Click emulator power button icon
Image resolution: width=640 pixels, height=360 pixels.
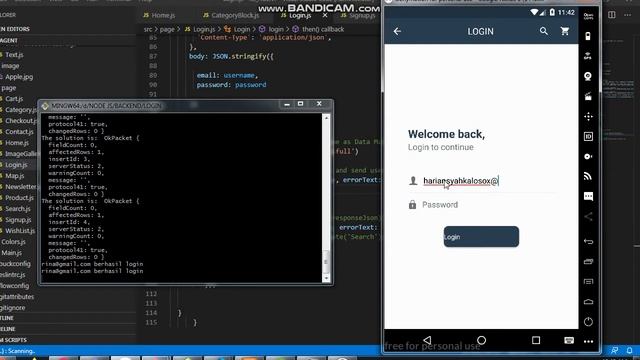(588, 322)
